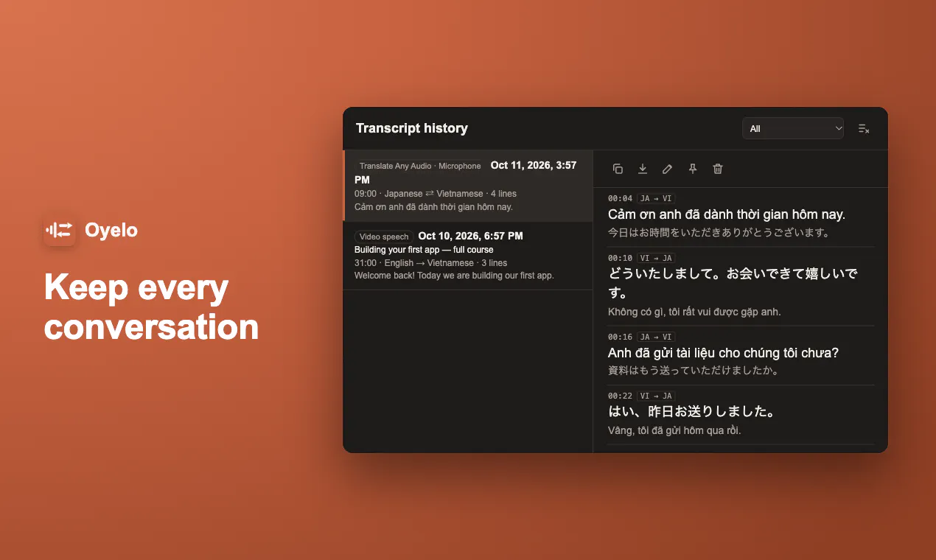The height and width of the screenshot is (560, 936).
Task: Click the Video speech tag
Action: point(384,237)
